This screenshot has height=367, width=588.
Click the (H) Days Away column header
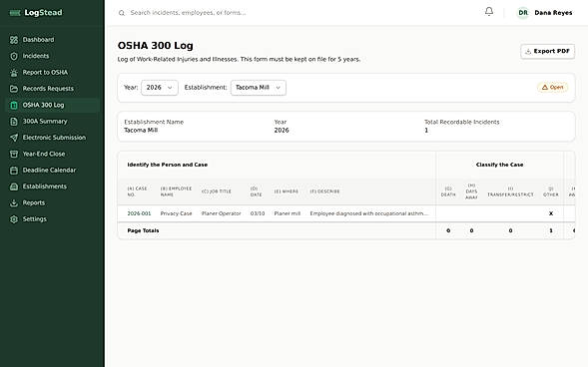[x=471, y=191]
